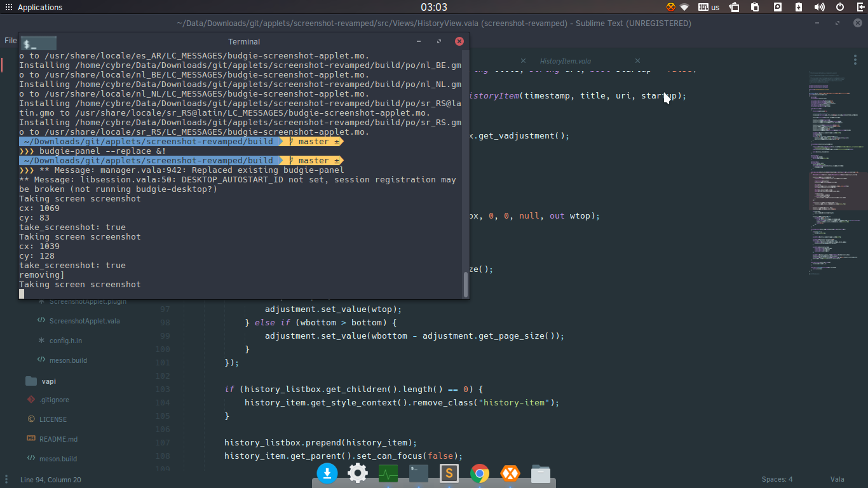
Task: Open .gitignore file in sidebar
Action: (x=54, y=400)
